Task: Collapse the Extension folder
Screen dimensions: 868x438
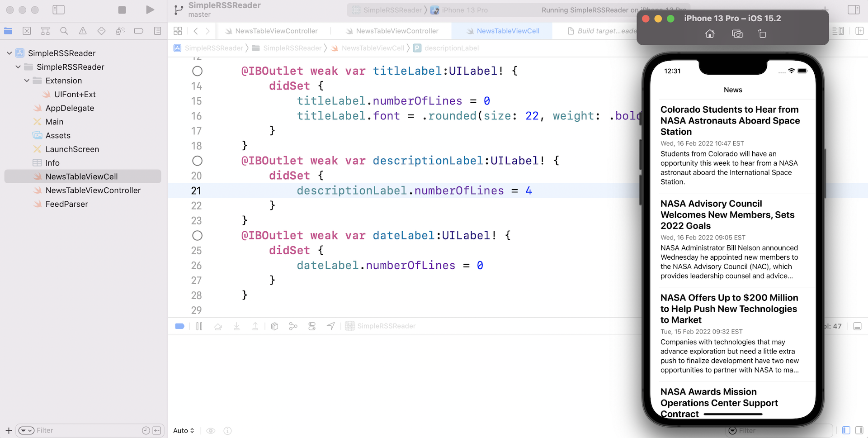Action: (27, 81)
